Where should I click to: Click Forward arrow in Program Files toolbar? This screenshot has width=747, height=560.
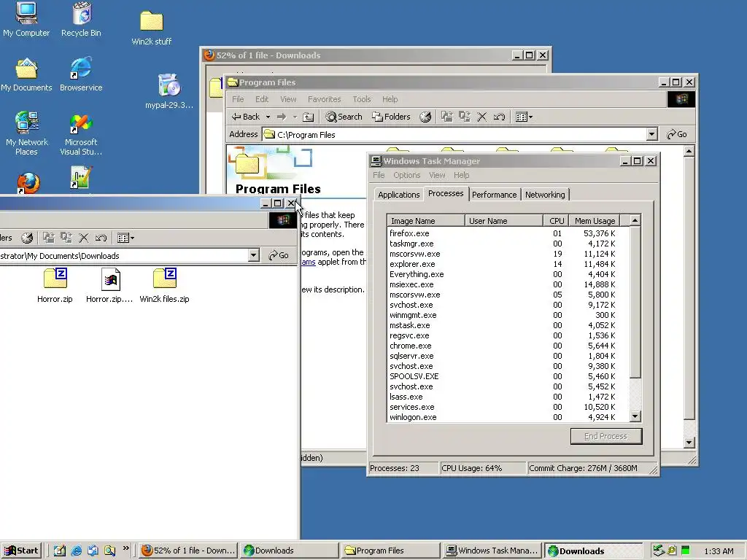coord(282,117)
